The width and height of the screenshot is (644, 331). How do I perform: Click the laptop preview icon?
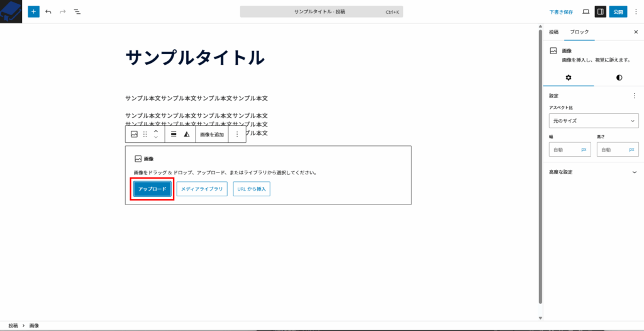[x=586, y=11]
